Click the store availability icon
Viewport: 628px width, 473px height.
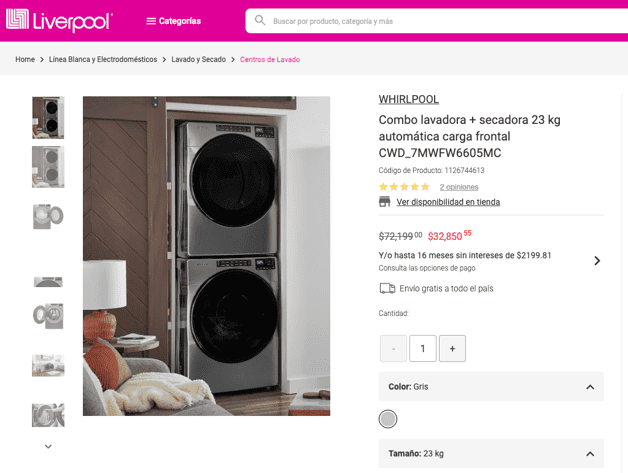click(x=385, y=202)
